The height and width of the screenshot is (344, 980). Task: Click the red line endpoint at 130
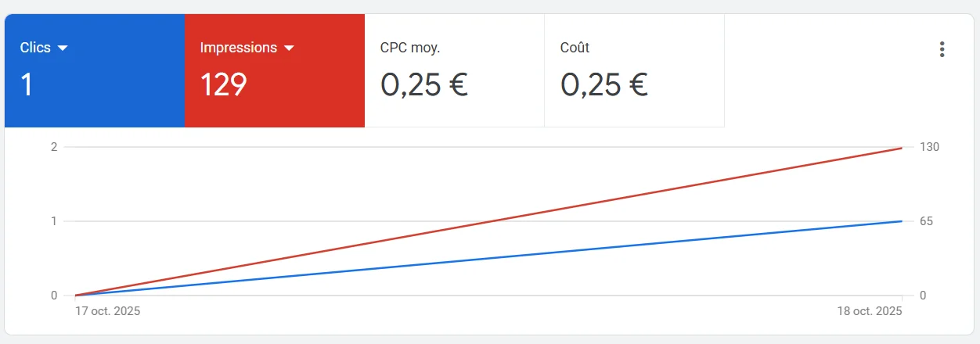[902, 148]
